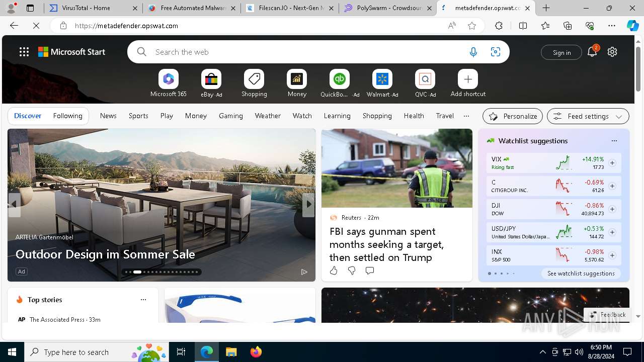Click the Read aloud icon

tap(452, 26)
